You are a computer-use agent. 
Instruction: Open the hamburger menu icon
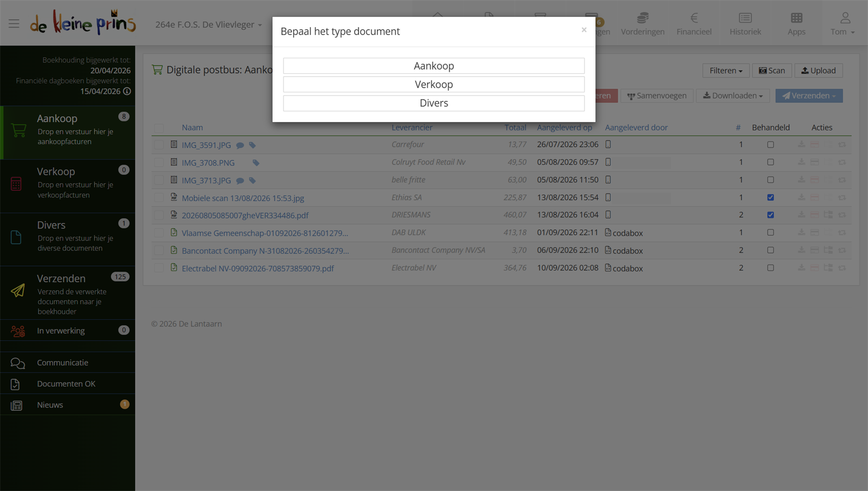pos(14,24)
